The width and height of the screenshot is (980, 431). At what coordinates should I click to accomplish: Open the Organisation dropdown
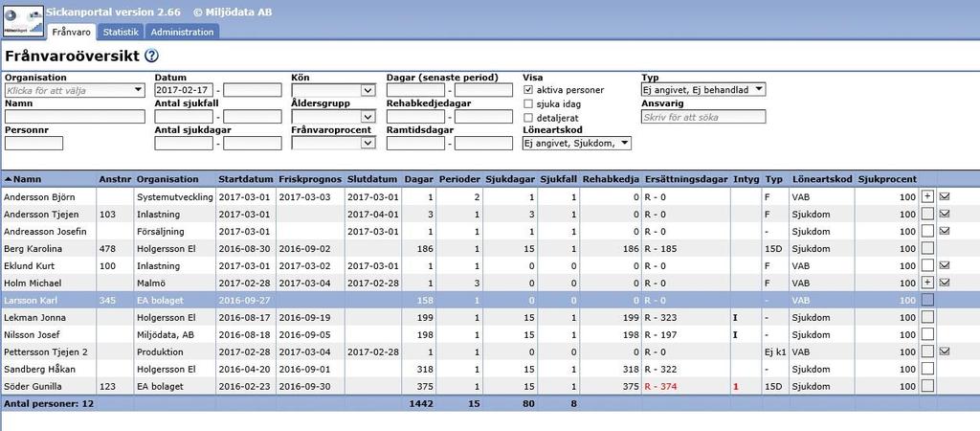(x=75, y=90)
